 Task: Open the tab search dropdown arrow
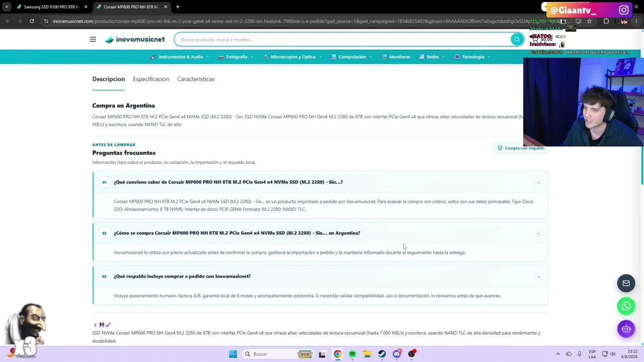click(x=7, y=7)
